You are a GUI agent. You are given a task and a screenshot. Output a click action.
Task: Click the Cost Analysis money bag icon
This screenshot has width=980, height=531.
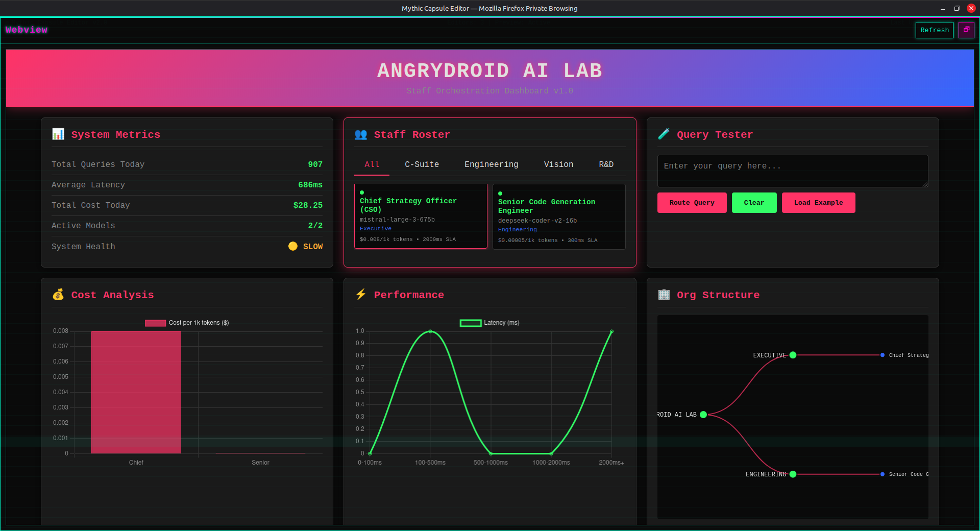coord(58,295)
